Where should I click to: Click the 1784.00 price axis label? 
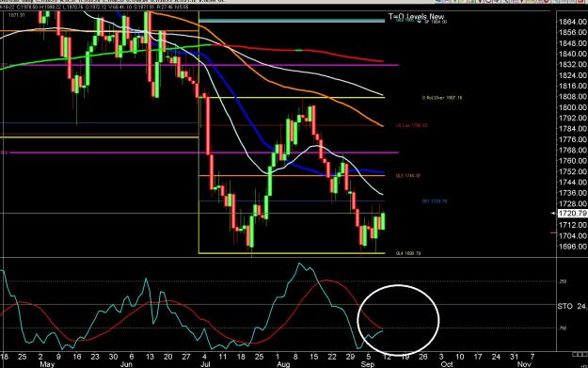[573, 129]
